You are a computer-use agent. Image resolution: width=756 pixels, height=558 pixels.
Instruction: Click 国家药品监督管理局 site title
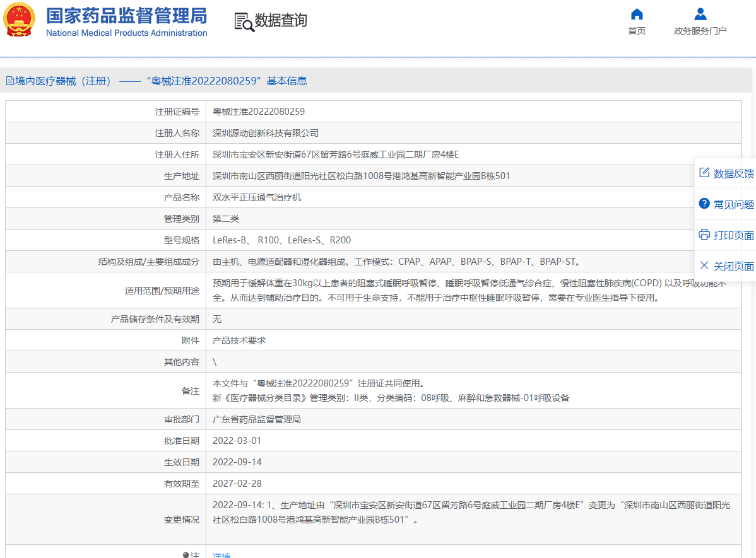(126, 15)
